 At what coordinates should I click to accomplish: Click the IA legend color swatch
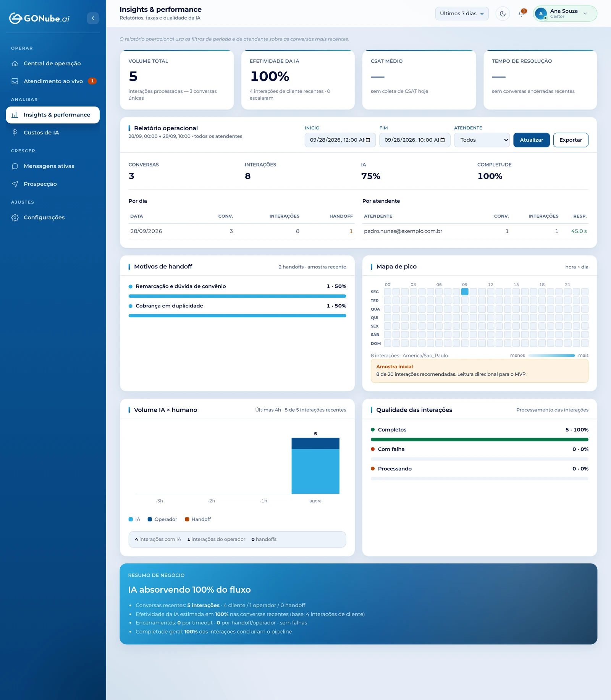click(x=131, y=519)
